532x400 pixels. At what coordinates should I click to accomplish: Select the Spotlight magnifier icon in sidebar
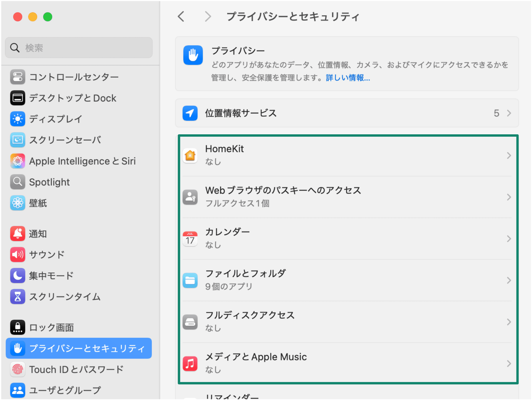point(17,182)
